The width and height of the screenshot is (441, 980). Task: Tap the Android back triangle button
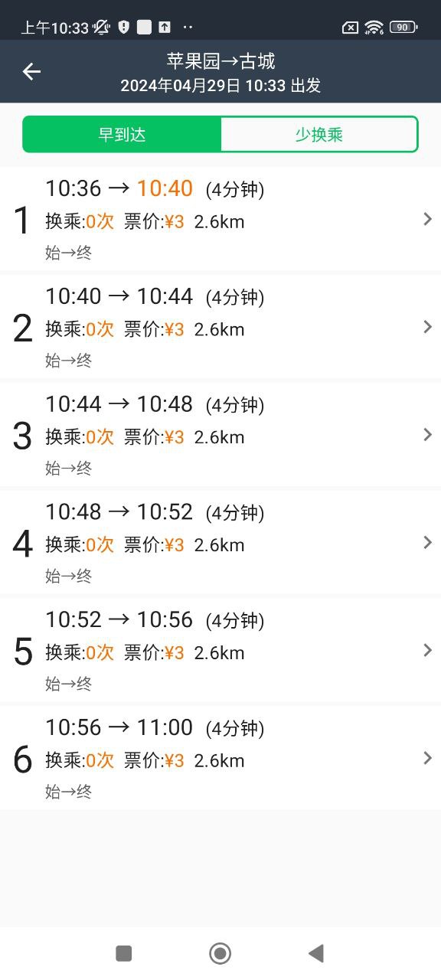click(x=315, y=953)
